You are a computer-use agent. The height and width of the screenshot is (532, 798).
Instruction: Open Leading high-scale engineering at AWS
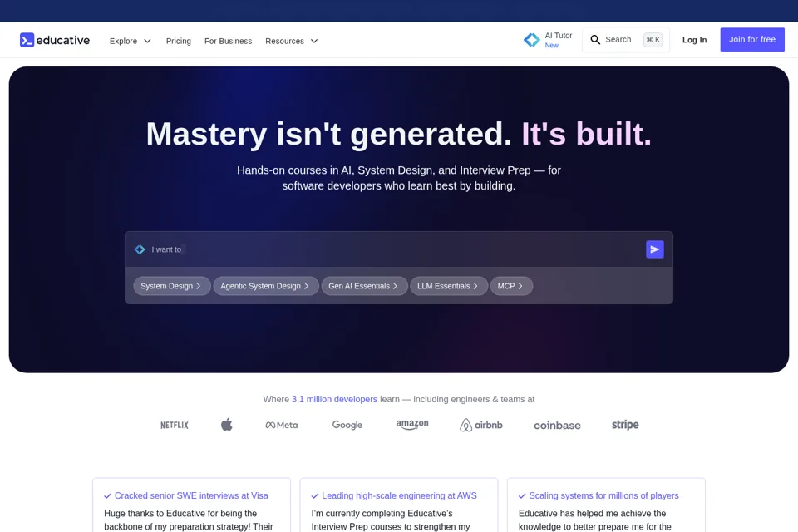[x=399, y=496]
